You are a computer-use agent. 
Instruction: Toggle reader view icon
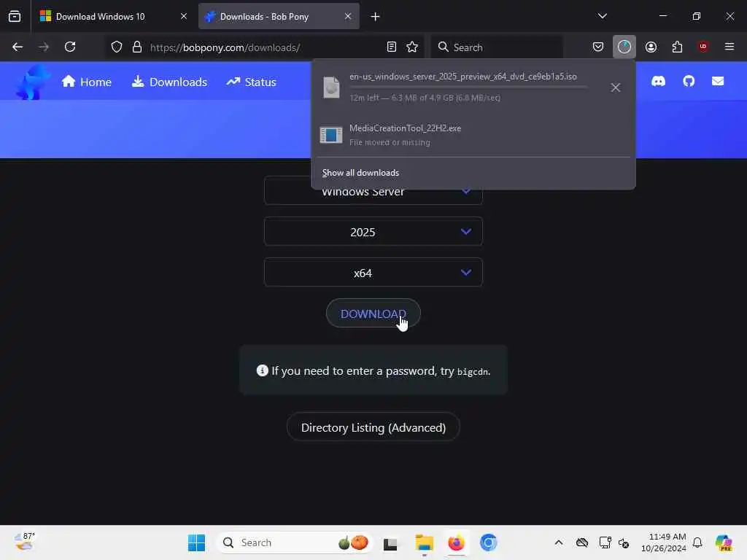pos(392,47)
